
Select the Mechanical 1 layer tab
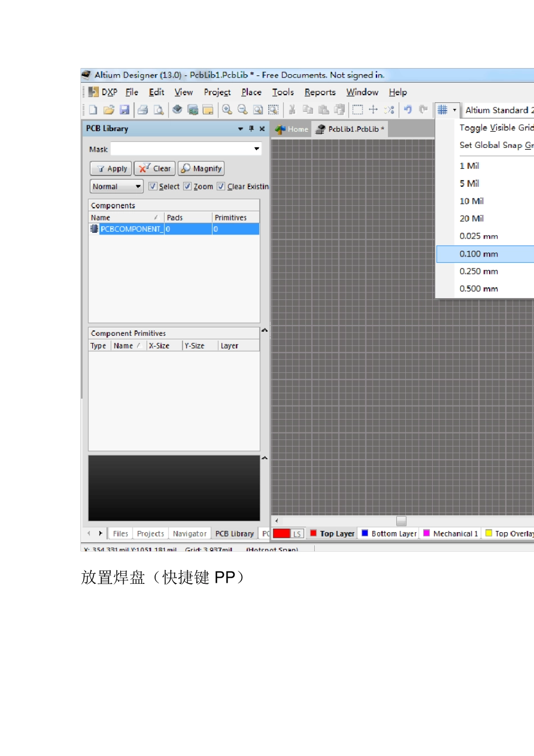(x=451, y=534)
